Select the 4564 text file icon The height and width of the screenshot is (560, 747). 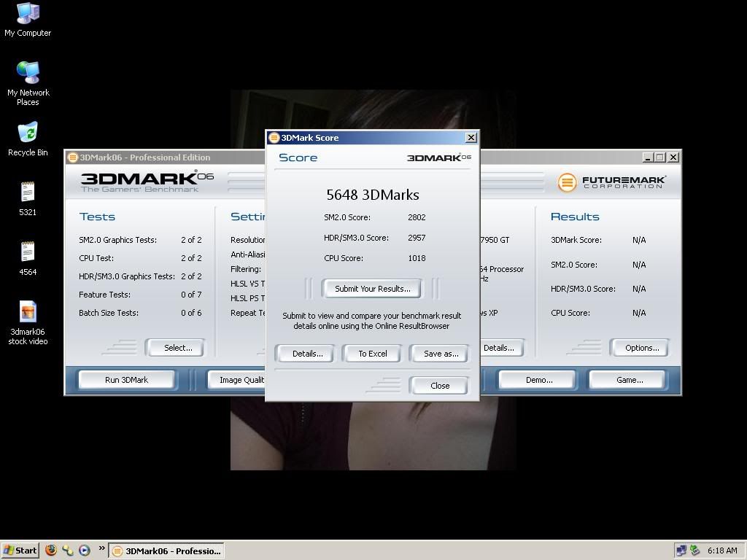pyautogui.click(x=28, y=259)
